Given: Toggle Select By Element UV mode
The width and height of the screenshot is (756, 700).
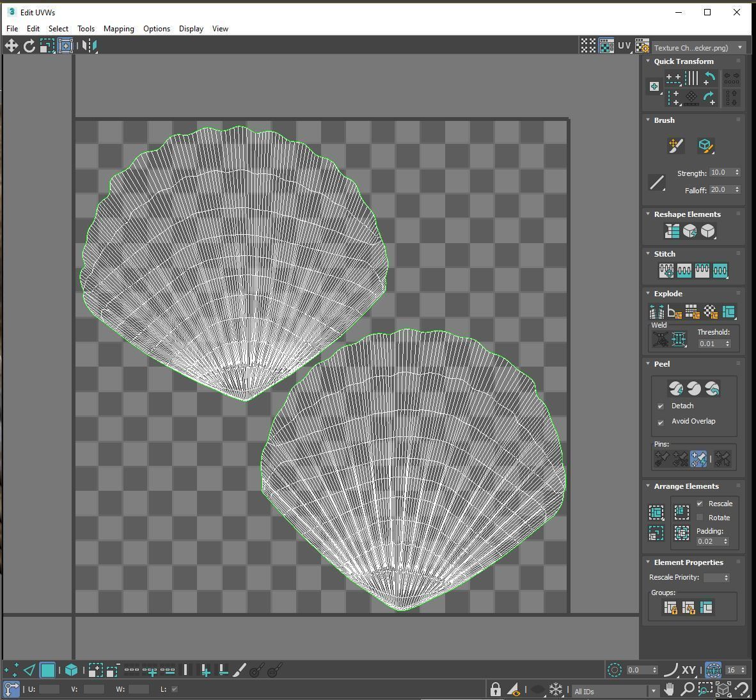Looking at the screenshot, I should tap(72, 670).
